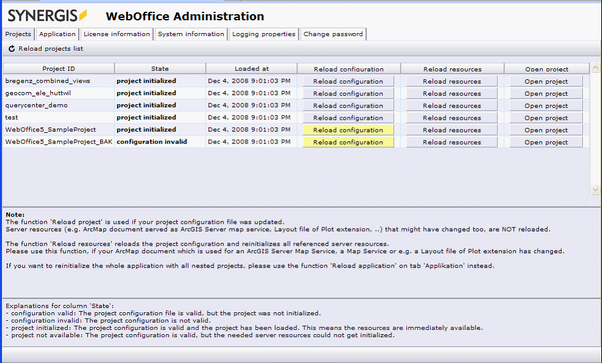The width and height of the screenshot is (602, 363).
Task: Reload configuration for bregenz_combined_views
Action: [348, 81]
